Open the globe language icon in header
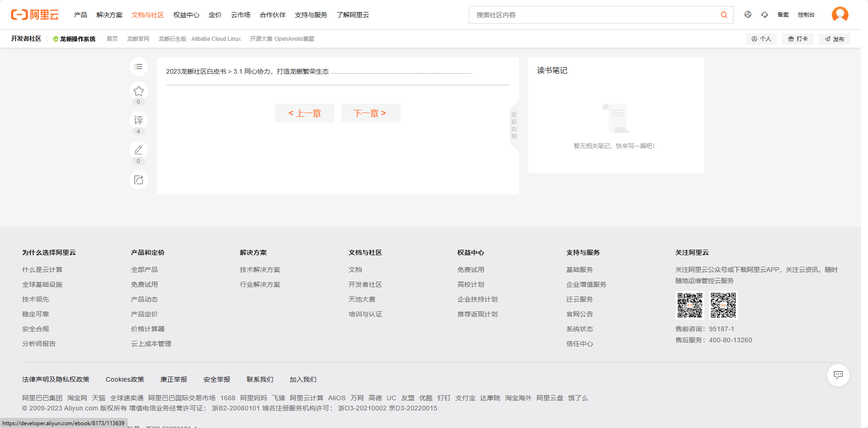This screenshot has height=428, width=868. coord(748,15)
